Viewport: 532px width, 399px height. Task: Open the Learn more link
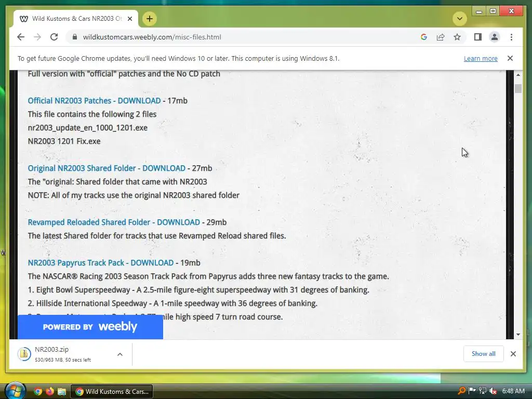point(481,58)
